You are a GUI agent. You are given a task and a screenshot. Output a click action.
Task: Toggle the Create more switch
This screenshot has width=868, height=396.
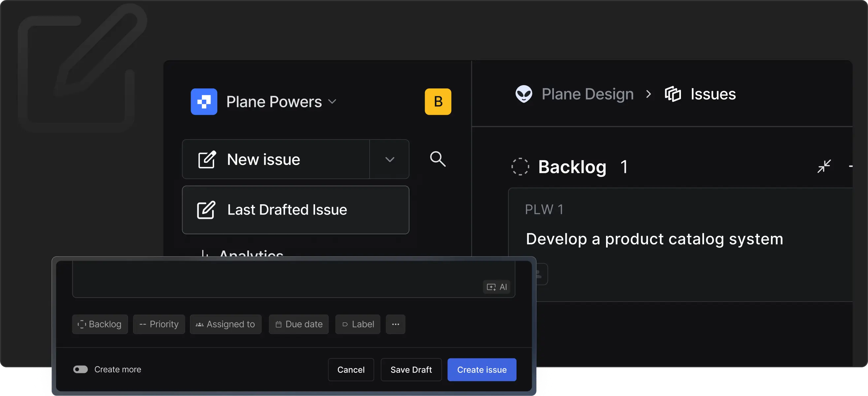tap(80, 369)
